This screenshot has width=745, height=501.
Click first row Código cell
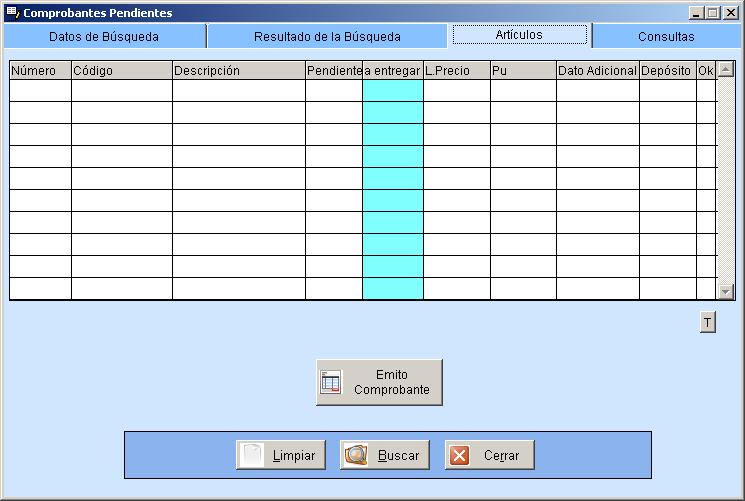121,91
